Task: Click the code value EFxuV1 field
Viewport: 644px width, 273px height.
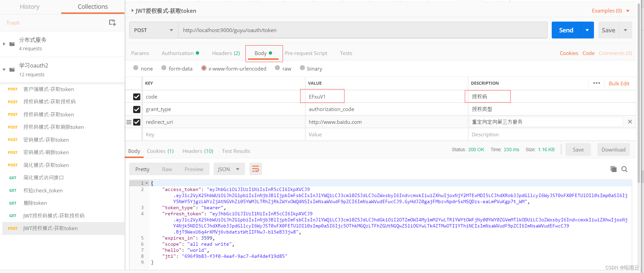Action: tap(386, 97)
